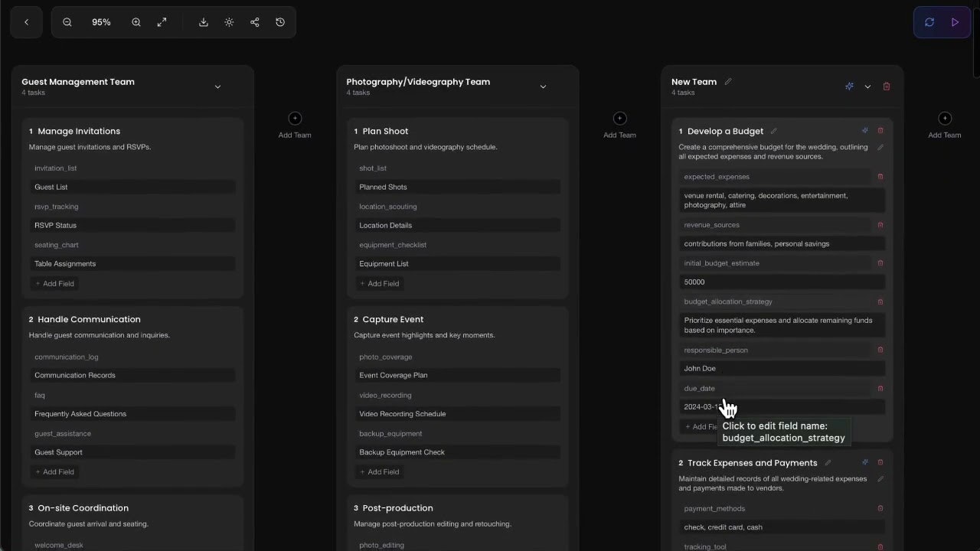This screenshot has height=551, width=980.
Task: Add Field to Manage Invitations task
Action: 54,283
